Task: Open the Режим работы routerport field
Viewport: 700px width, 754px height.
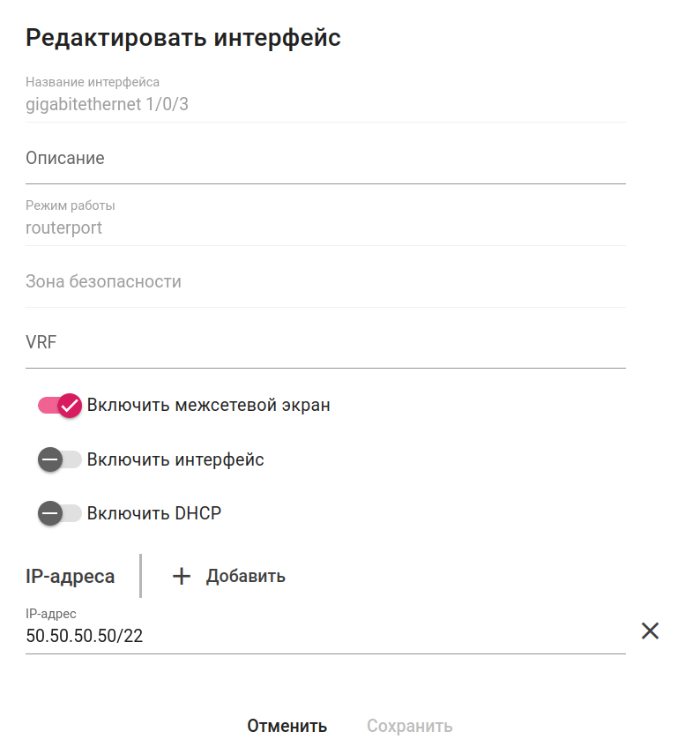Action: [x=324, y=228]
